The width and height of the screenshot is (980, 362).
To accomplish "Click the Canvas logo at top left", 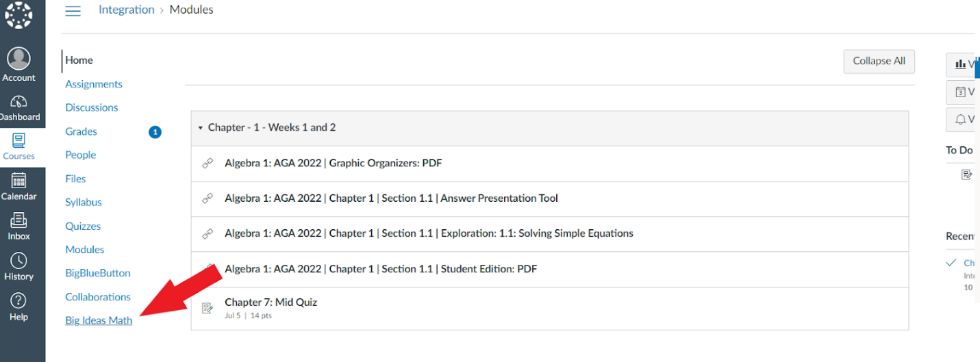I will (x=18, y=14).
